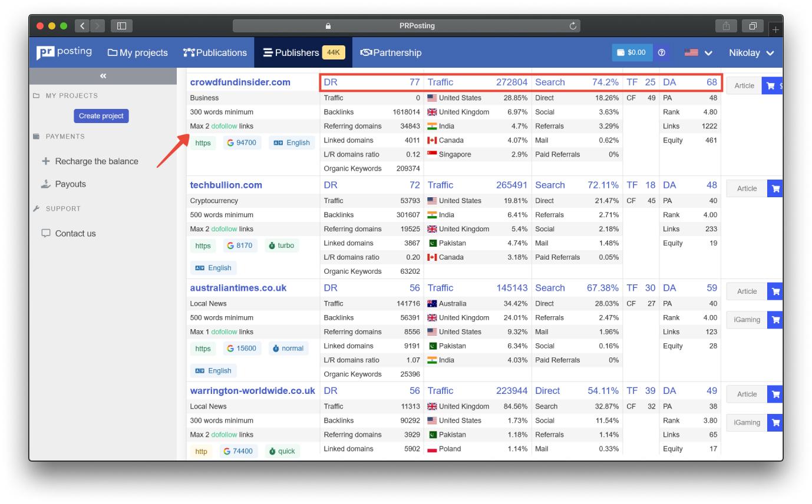The height and width of the screenshot is (504, 812).
Task: Open australiantimes.co.uk publisher link
Action: pyautogui.click(x=238, y=288)
